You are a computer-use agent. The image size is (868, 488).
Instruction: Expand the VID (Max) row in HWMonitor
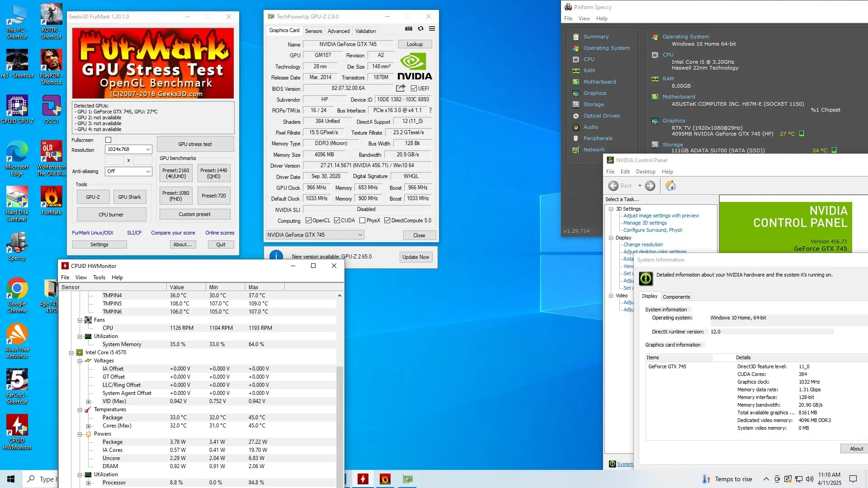tap(88, 402)
